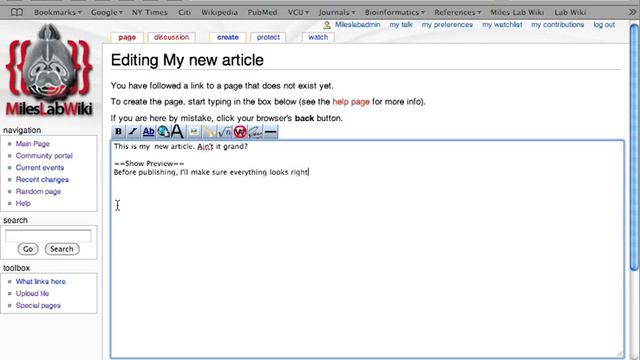Screen dimensions: 640x360
Task: Open Miles Lab Wiki bookmark
Action: point(517,12)
